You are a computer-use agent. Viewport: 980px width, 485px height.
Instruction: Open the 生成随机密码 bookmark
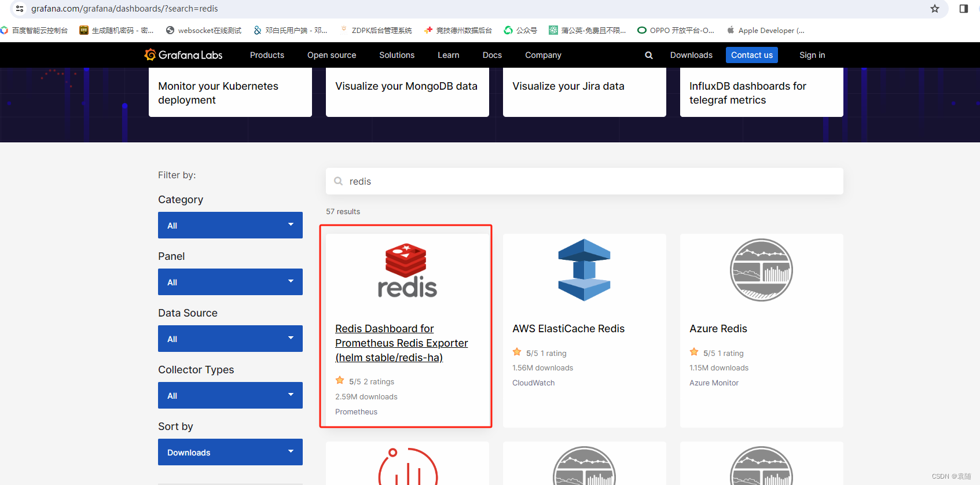117,30
